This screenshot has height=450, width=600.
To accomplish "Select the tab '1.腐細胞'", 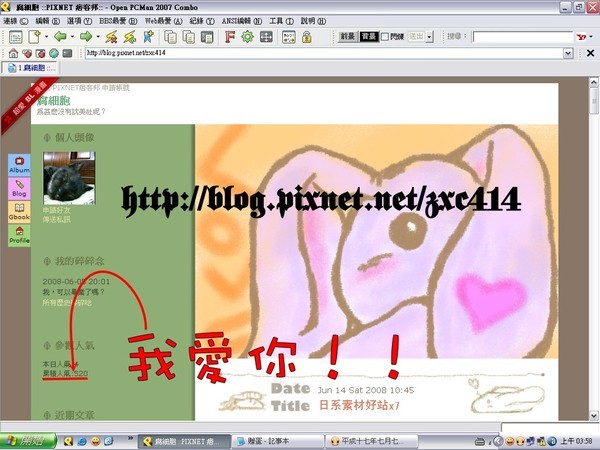I will (x=31, y=68).
